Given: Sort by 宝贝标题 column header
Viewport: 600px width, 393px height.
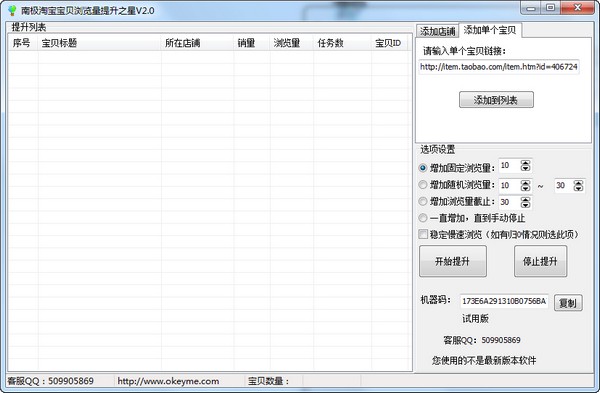Looking at the screenshot, I should [99, 43].
